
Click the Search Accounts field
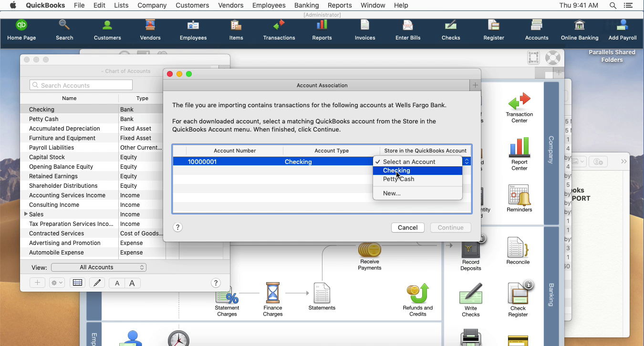[81, 85]
